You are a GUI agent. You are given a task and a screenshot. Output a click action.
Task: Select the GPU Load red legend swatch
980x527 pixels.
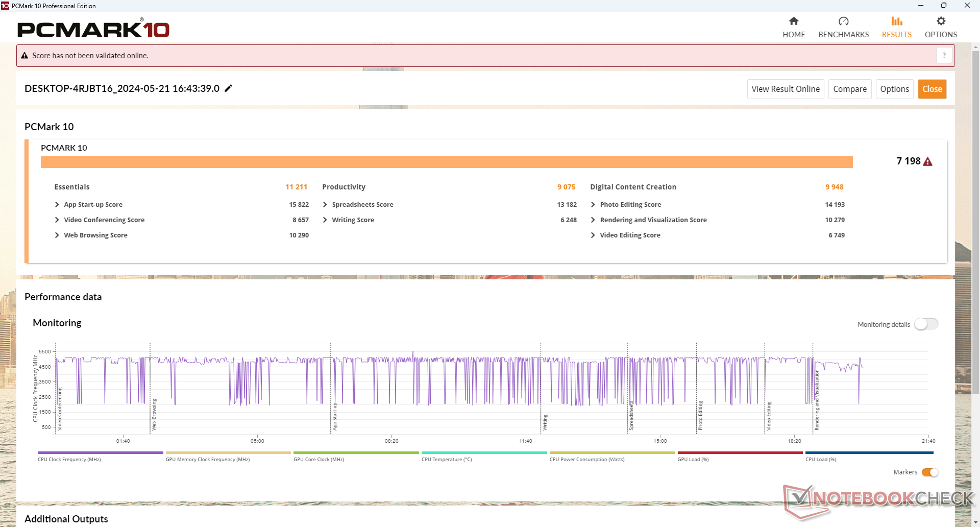[x=740, y=453]
